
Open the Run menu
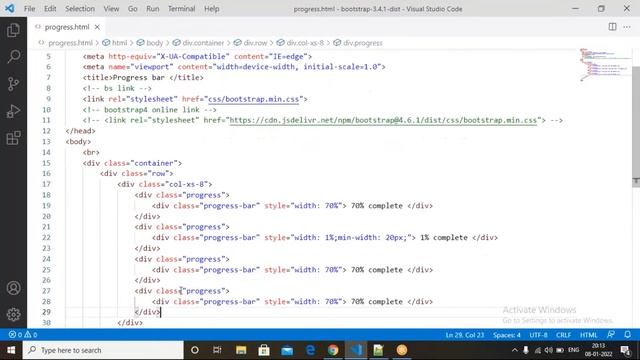click(x=153, y=9)
